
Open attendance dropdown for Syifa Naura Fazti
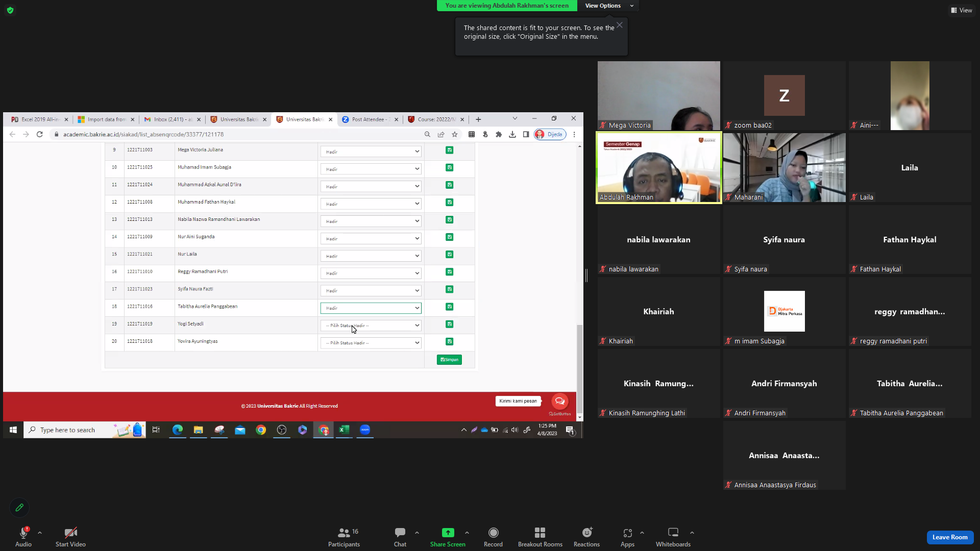(x=371, y=291)
